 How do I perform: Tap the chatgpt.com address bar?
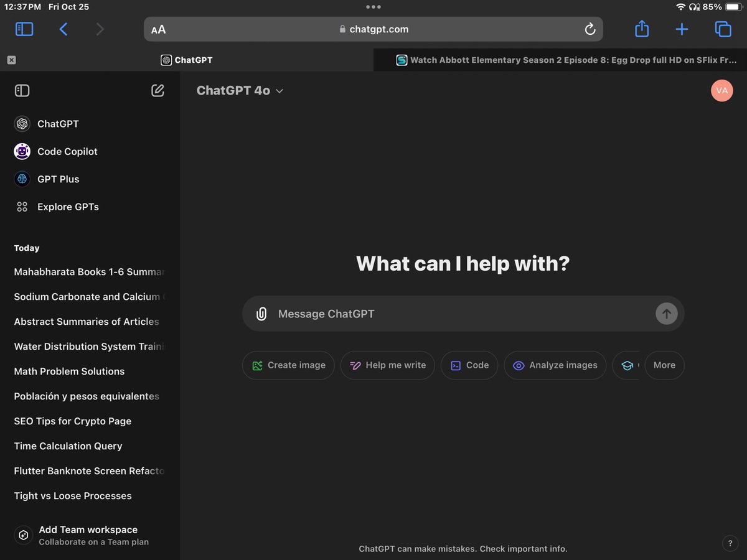point(374,29)
